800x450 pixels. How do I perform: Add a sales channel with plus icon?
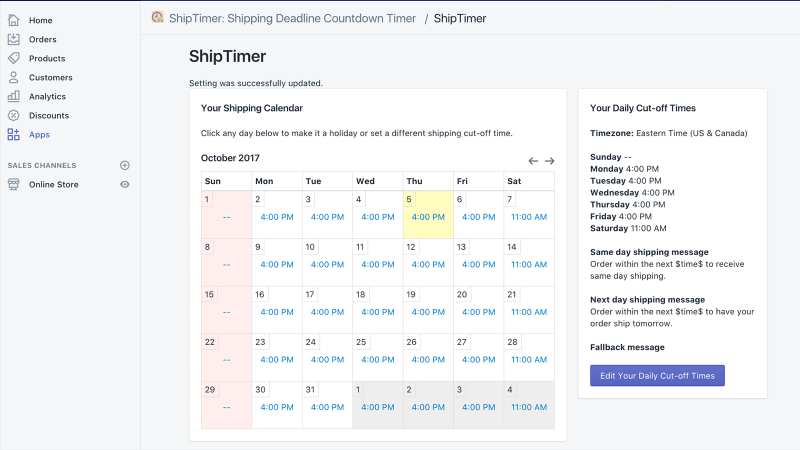[x=124, y=165]
